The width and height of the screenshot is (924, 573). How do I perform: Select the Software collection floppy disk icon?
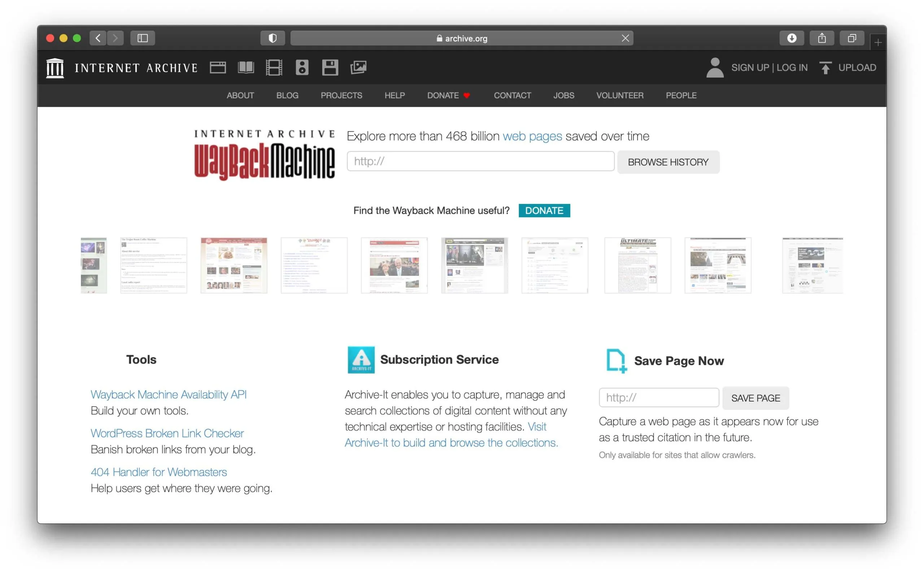[x=330, y=67]
